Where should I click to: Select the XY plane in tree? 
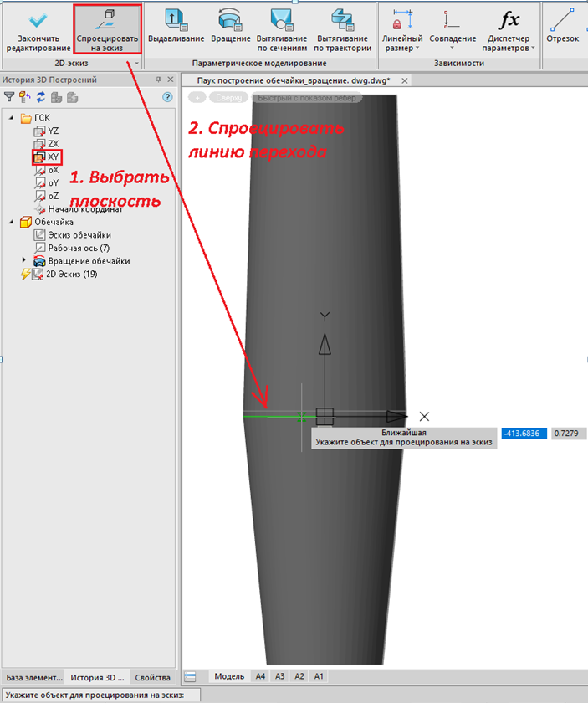(54, 157)
